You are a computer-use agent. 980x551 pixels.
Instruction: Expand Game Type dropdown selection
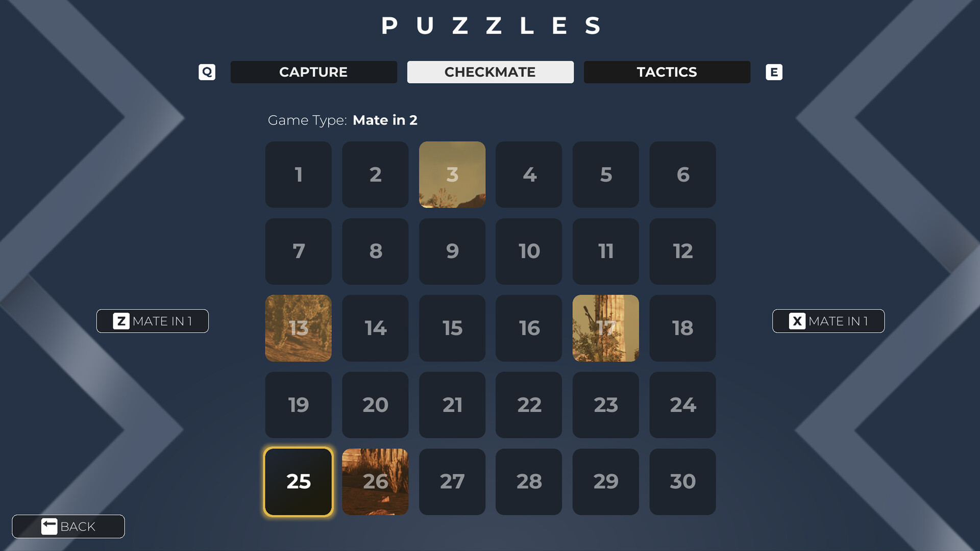[x=384, y=120]
